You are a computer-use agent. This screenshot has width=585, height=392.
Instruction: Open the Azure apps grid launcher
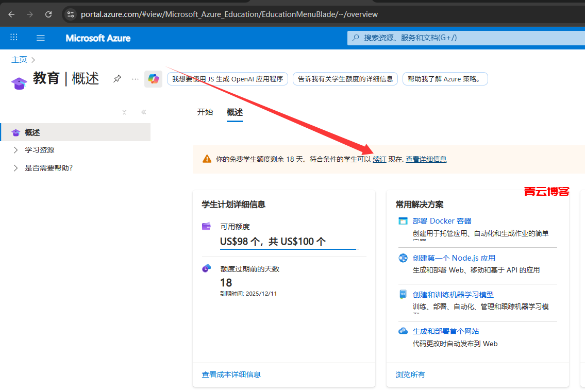14,37
